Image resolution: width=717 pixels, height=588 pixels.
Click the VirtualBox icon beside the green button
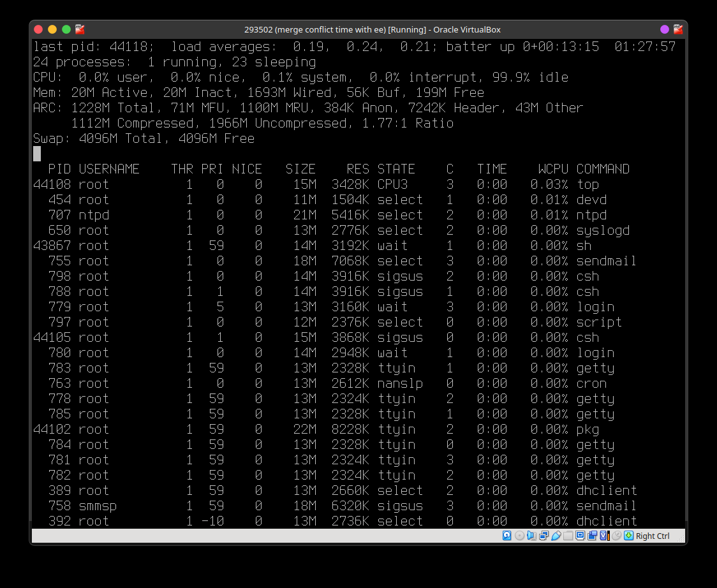(x=80, y=29)
